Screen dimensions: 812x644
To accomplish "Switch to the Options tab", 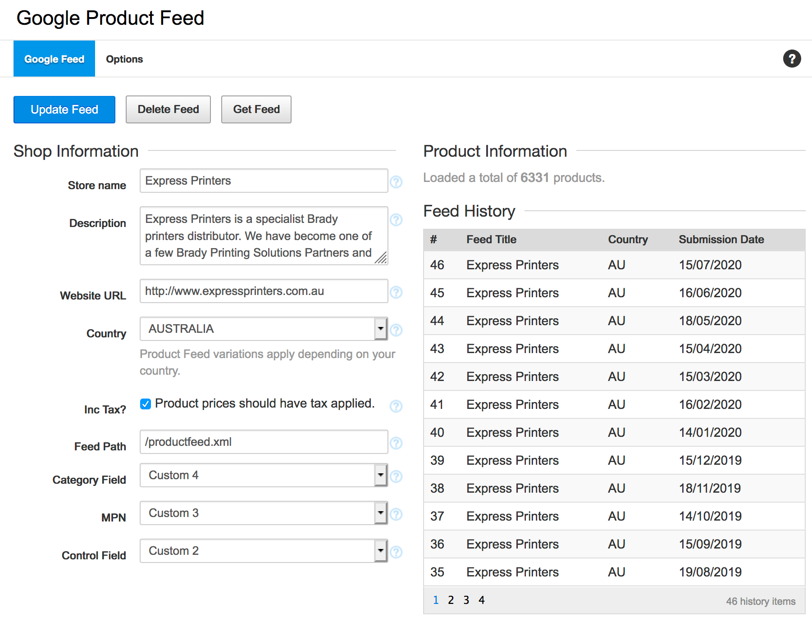I will tap(124, 59).
